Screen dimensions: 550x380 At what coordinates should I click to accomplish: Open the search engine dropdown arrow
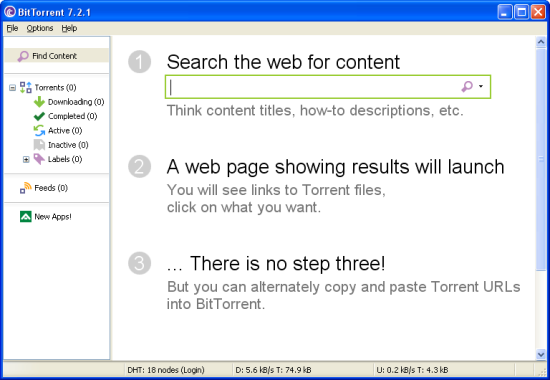[x=481, y=86]
